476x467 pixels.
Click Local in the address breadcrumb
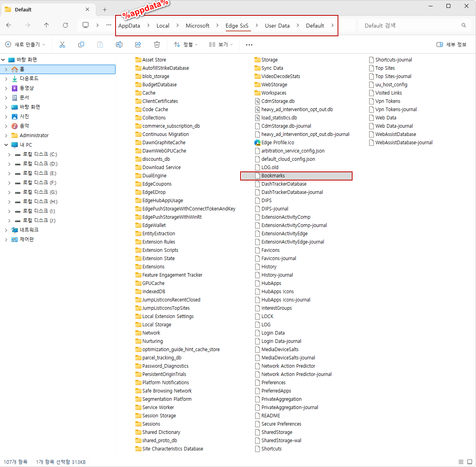click(163, 26)
